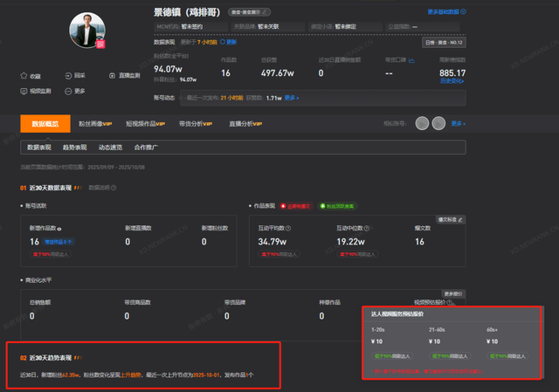This screenshot has width=559, height=392.
Task: Click the 历史变化 link under 885.17
Action: (x=452, y=81)
